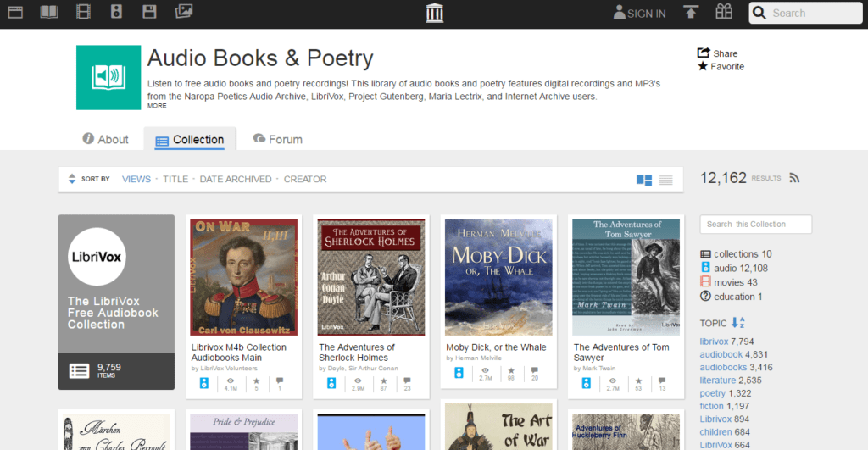Expand description with MORE link
The image size is (868, 450).
(157, 106)
